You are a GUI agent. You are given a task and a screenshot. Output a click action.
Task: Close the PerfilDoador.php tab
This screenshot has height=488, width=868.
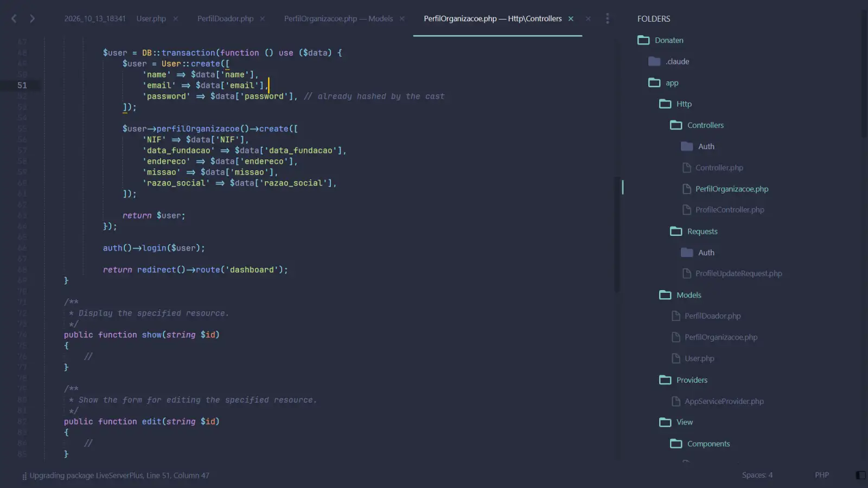pos(262,18)
